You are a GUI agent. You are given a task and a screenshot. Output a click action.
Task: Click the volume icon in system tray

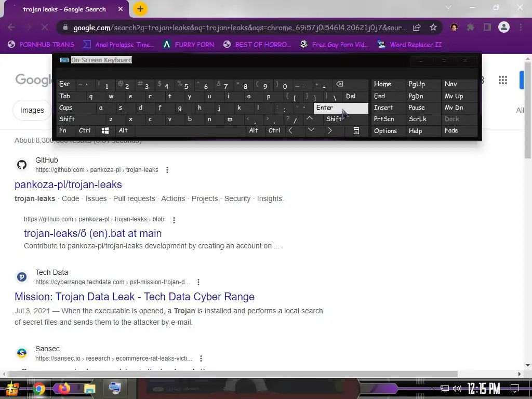(457, 389)
